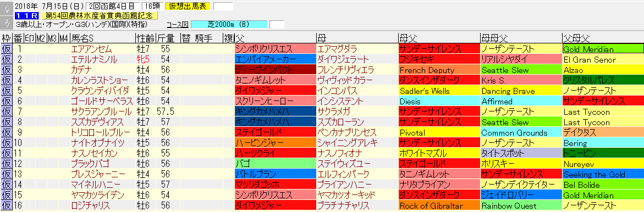The height and width of the screenshot is (212, 644).
Task: Click the empty box beside 仮想出馬表
Action: coord(223,6)
